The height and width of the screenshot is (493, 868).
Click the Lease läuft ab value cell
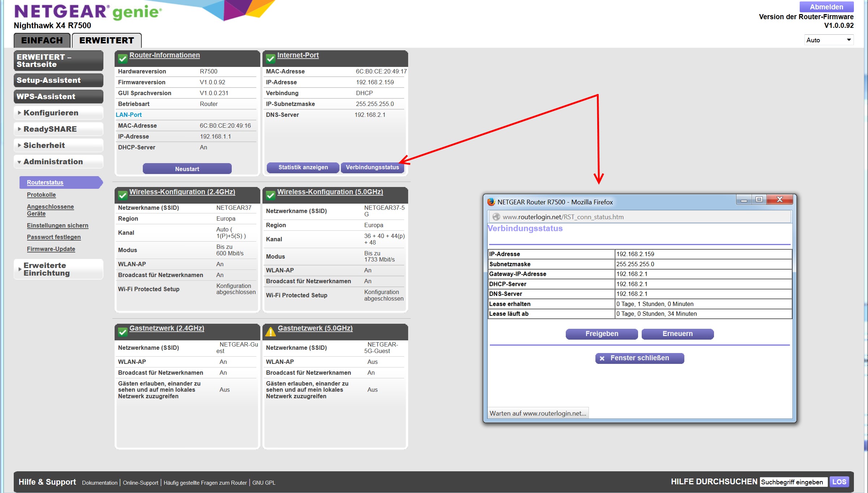click(x=703, y=314)
